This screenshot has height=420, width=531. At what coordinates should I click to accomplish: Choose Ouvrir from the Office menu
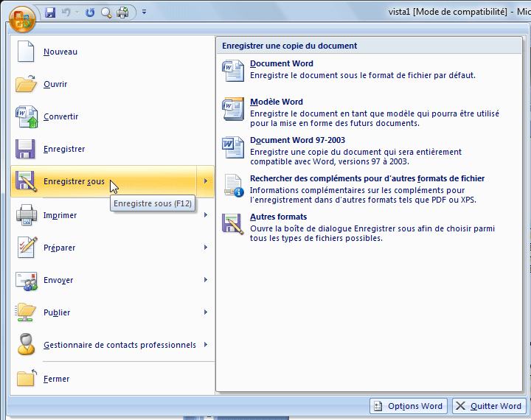click(112, 84)
